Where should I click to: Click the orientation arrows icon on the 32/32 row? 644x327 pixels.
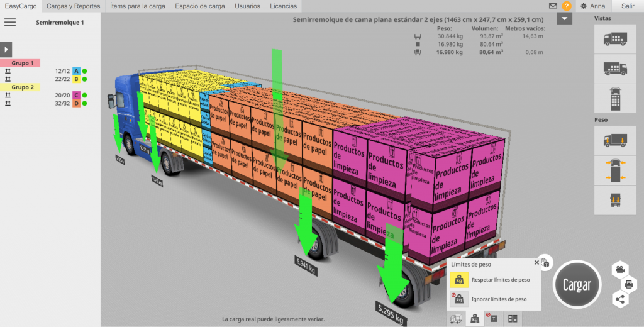[x=8, y=103]
